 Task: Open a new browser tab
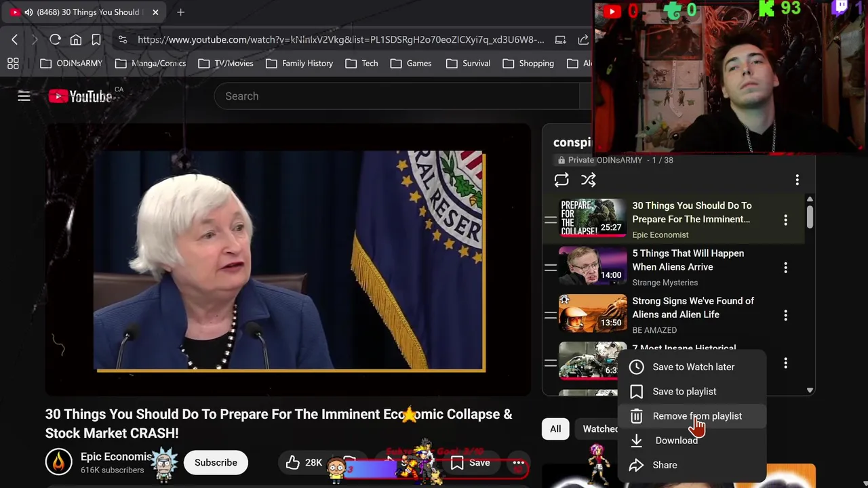(x=180, y=12)
